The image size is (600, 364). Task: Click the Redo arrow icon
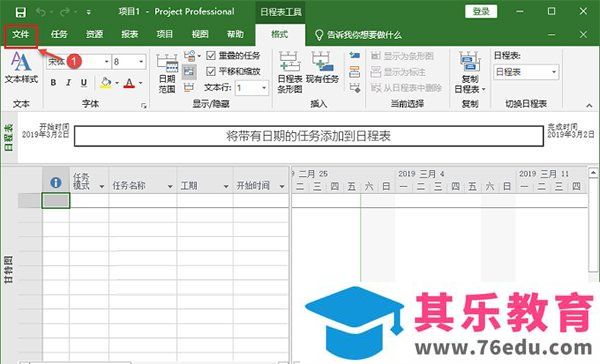[65, 12]
